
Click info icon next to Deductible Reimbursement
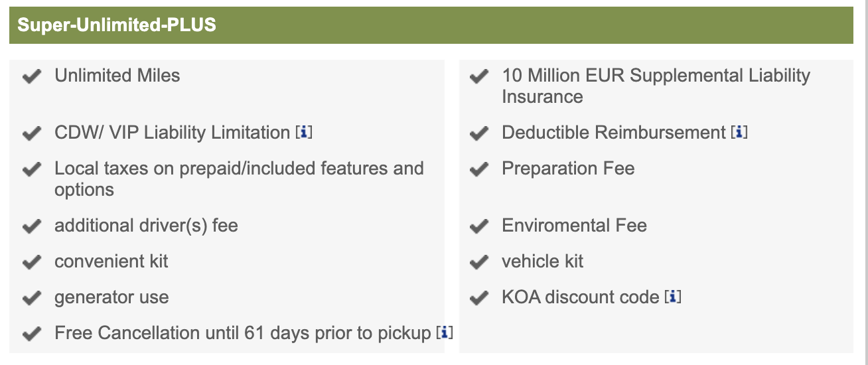tap(739, 133)
